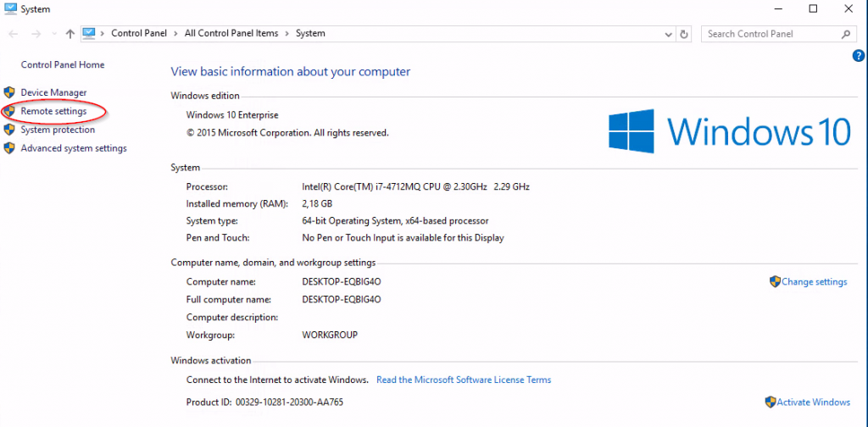The image size is (868, 427).
Task: Close the System window
Action: [x=848, y=8]
